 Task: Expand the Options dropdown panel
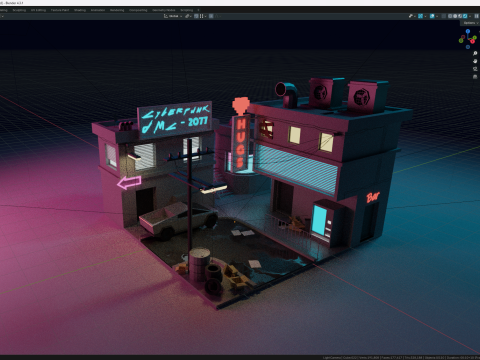pyautogui.click(x=471, y=23)
